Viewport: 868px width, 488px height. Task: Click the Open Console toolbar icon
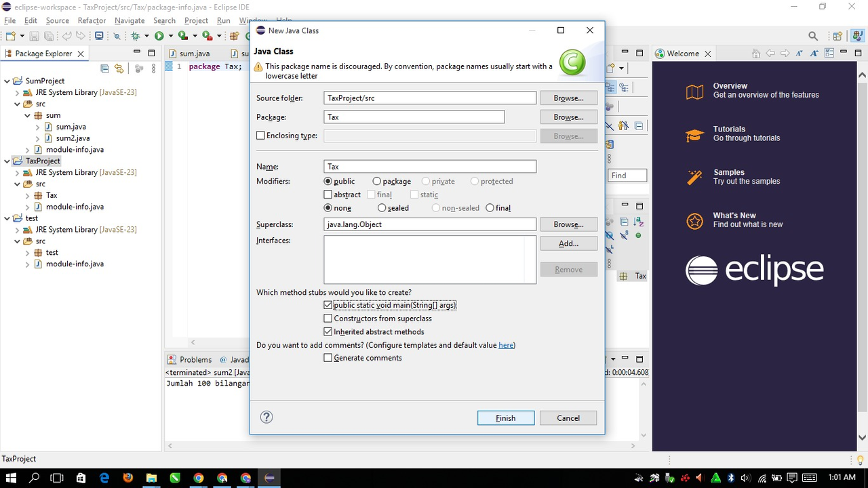click(x=99, y=36)
